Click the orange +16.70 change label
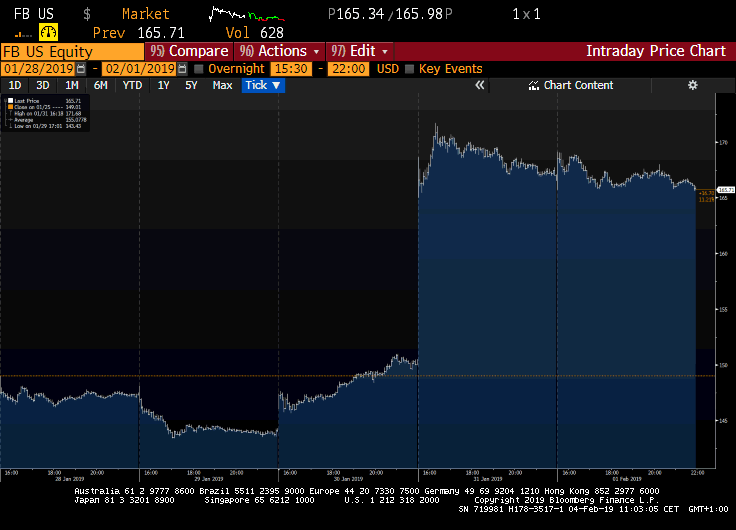Screen dimensions: 736x530 click(706, 193)
